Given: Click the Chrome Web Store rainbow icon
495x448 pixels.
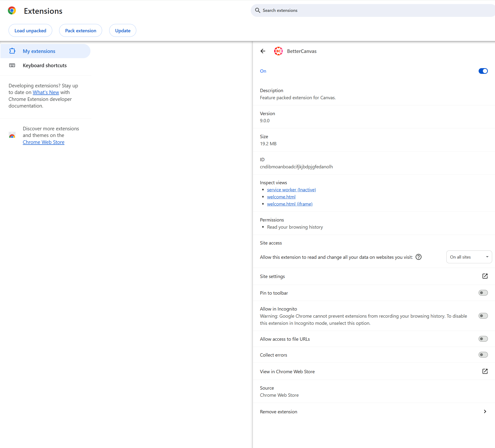Looking at the screenshot, I should click(x=12, y=135).
